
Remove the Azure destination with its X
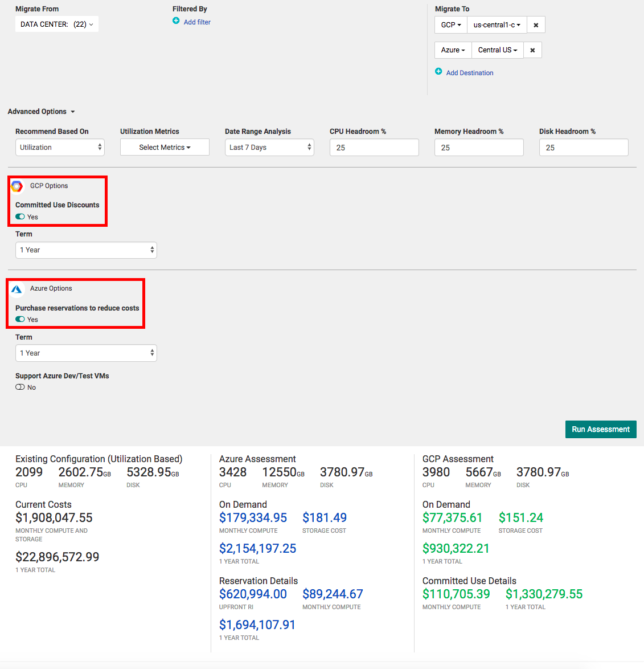tap(532, 50)
